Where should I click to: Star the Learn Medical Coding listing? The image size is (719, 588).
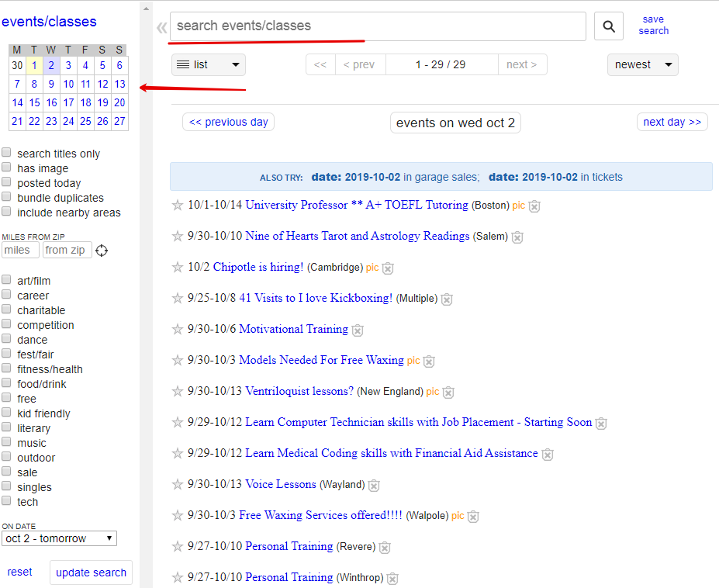(178, 453)
